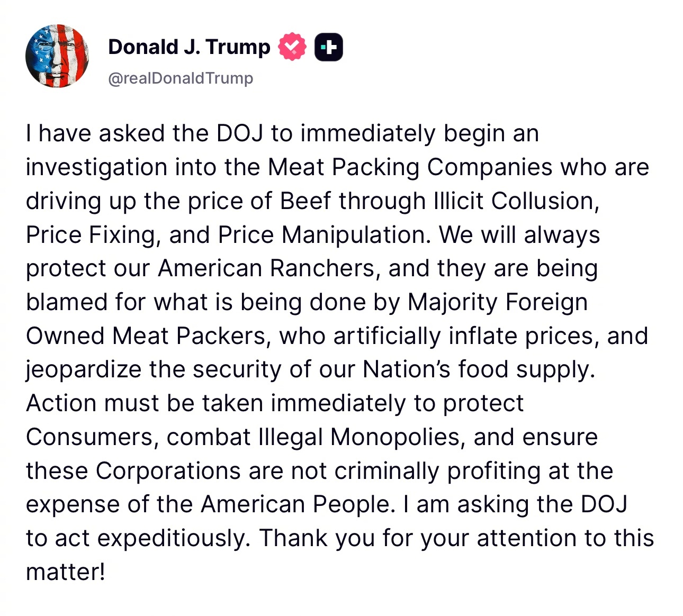This screenshot has height=616, width=683.
Task: Click the word "expeditiously" in the post
Action: (x=173, y=539)
